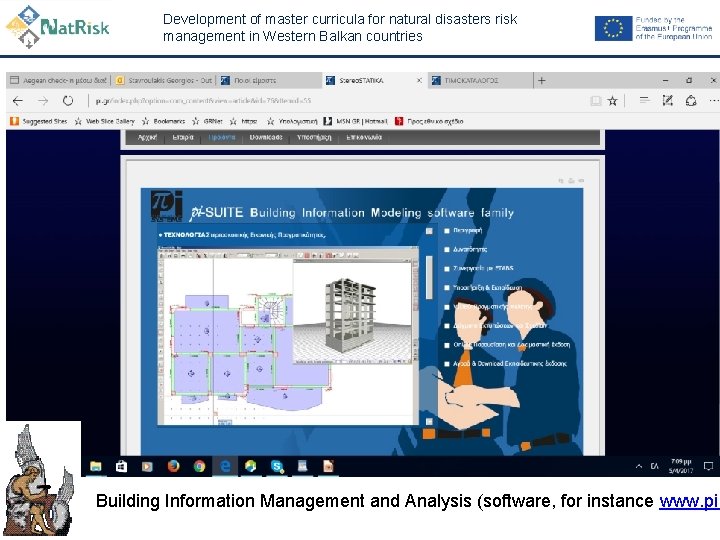720x540 pixels.
Task: Click the 3D building model screenshot
Action: coord(353,314)
